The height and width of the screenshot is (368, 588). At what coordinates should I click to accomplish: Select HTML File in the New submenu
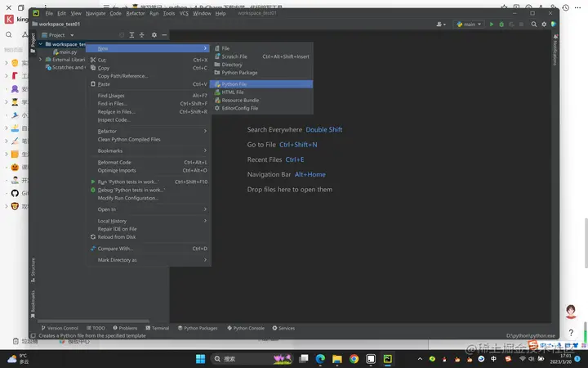coord(261,92)
